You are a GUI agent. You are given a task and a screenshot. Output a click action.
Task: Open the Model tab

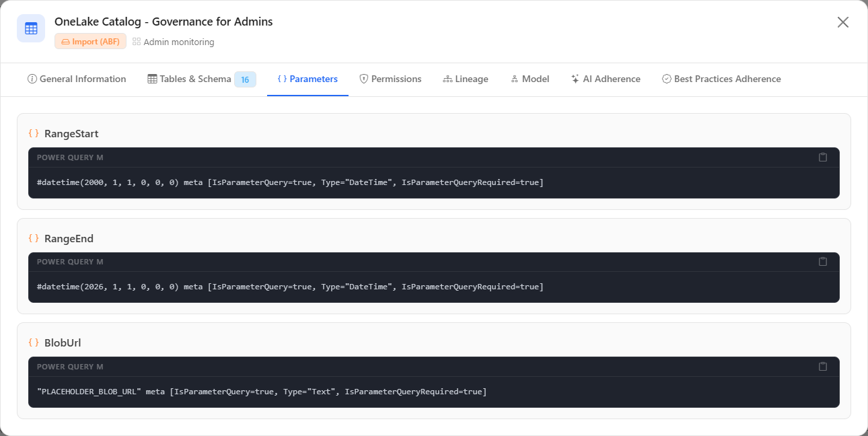point(530,79)
